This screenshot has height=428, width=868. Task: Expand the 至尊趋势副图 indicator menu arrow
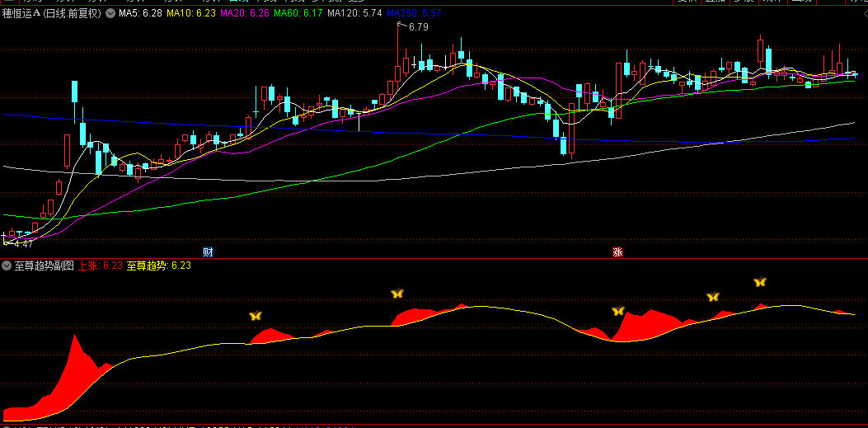tap(7, 266)
